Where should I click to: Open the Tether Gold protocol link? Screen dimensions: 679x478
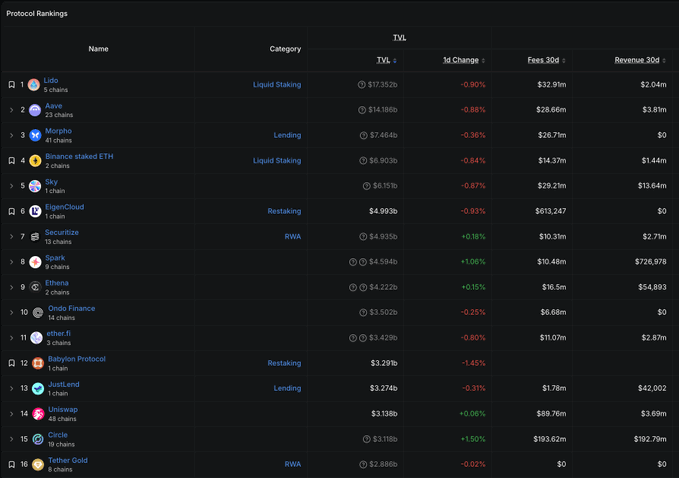(68, 460)
